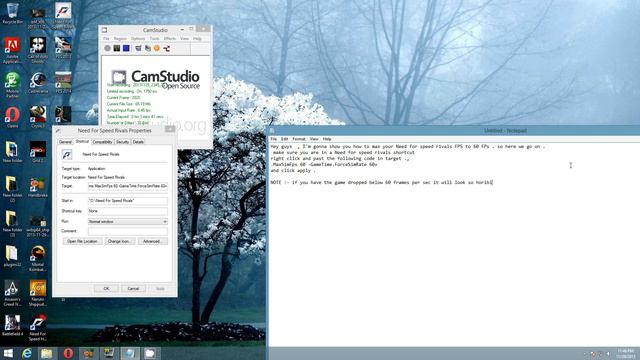Switch to the Details tab
640x360 pixels.
[138, 142]
